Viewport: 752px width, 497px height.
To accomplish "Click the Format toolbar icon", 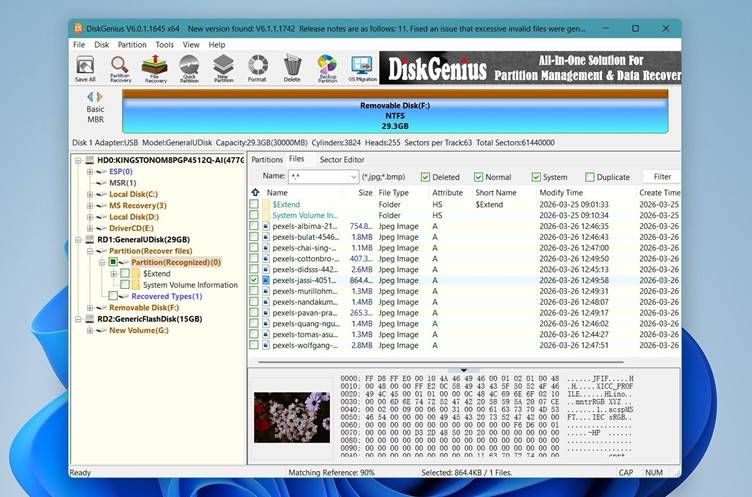I will (258, 68).
